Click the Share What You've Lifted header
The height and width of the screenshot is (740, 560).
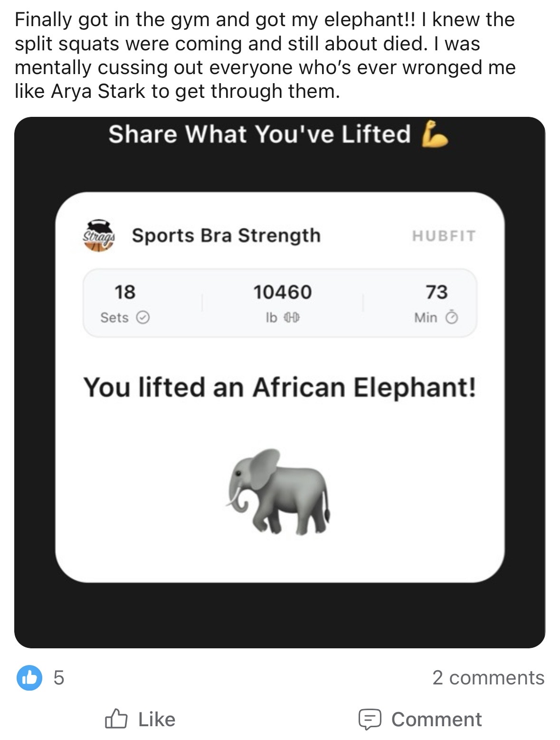261,135
